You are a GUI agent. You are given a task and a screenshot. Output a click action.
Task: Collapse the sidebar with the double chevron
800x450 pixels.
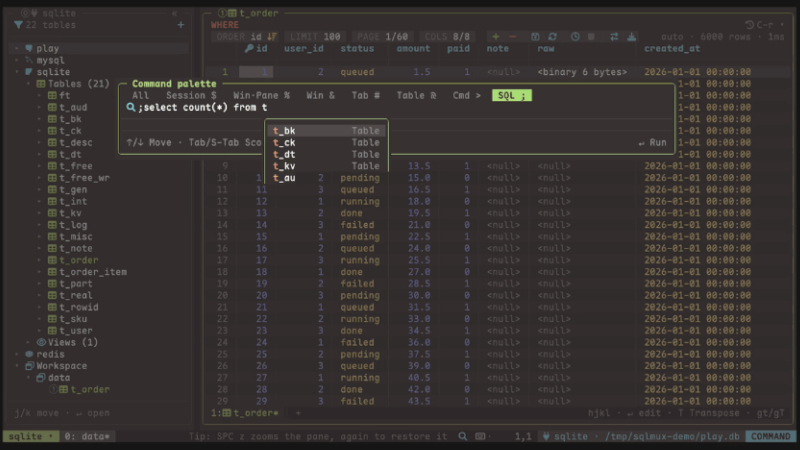[174, 13]
